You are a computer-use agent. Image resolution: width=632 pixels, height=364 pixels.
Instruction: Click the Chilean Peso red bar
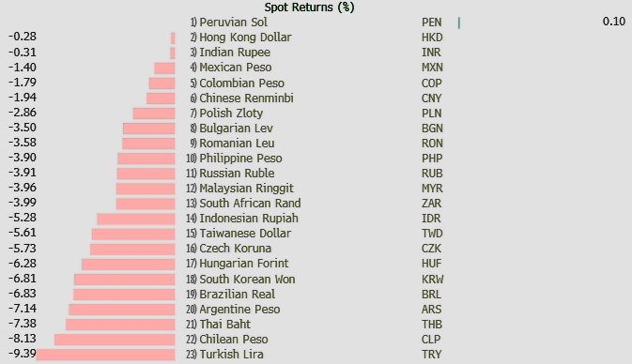click(115, 340)
